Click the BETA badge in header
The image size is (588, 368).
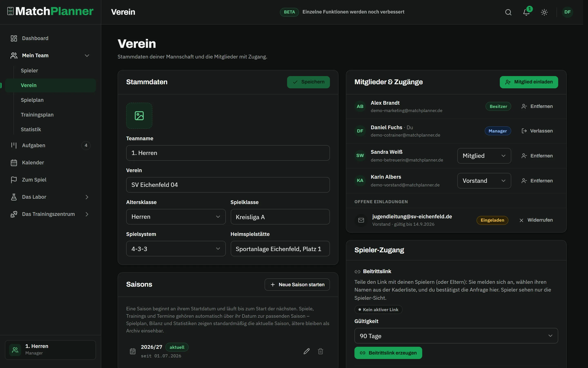289,12
